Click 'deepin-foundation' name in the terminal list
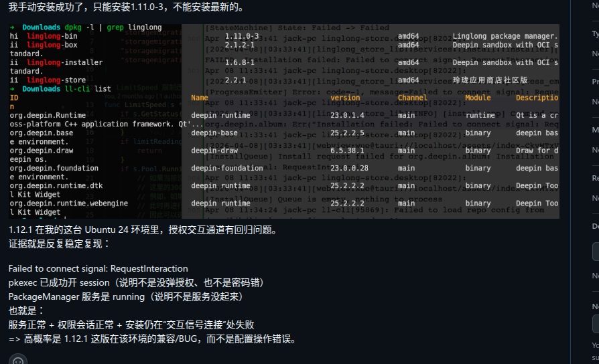The image size is (599, 364). click(x=227, y=168)
